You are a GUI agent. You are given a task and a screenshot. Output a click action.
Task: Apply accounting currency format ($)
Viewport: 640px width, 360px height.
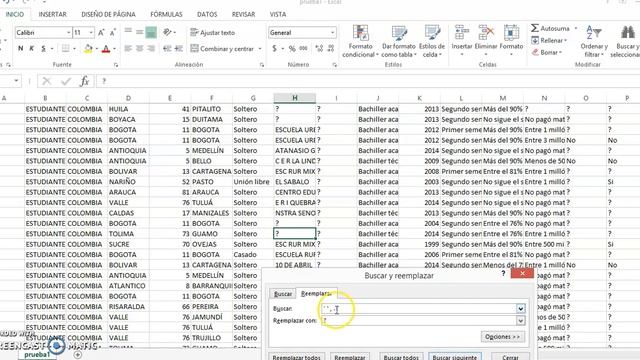(x=274, y=49)
